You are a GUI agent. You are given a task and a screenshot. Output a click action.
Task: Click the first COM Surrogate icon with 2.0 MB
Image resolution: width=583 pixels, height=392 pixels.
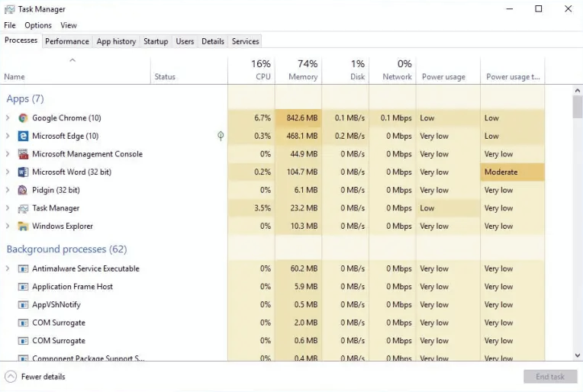tap(23, 323)
